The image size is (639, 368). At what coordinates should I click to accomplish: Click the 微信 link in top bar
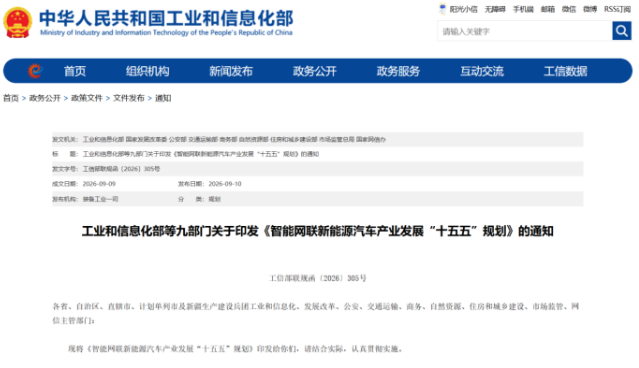pos(569,9)
